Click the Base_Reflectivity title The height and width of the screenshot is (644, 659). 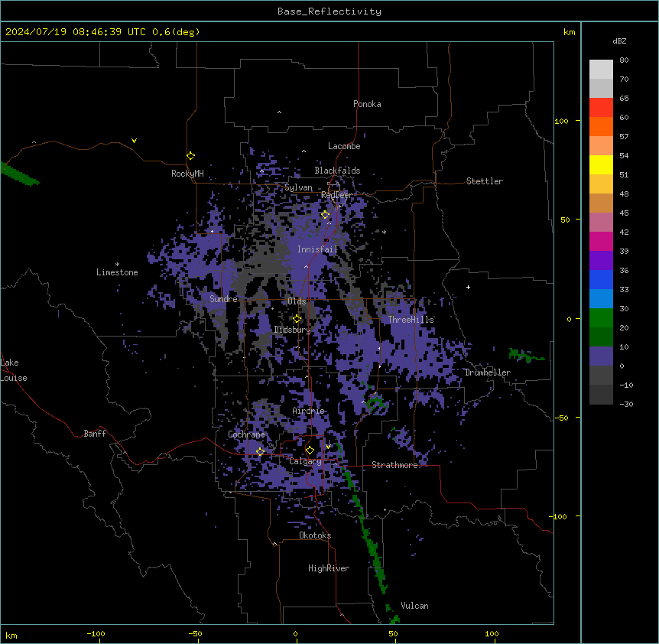pos(329,11)
